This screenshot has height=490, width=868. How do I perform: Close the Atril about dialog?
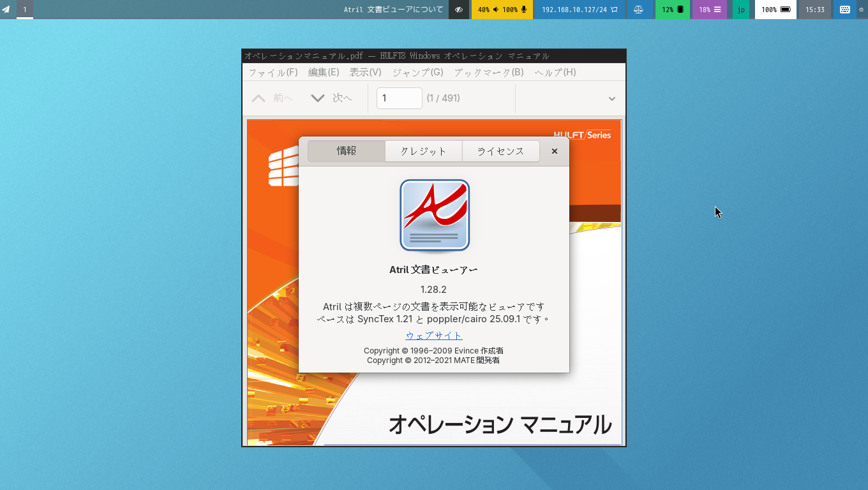pyautogui.click(x=555, y=151)
